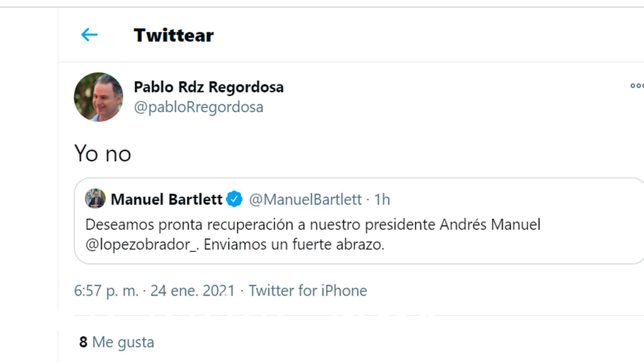
Task: View the 8 Me gusta likes list
Action: pyautogui.click(x=117, y=342)
